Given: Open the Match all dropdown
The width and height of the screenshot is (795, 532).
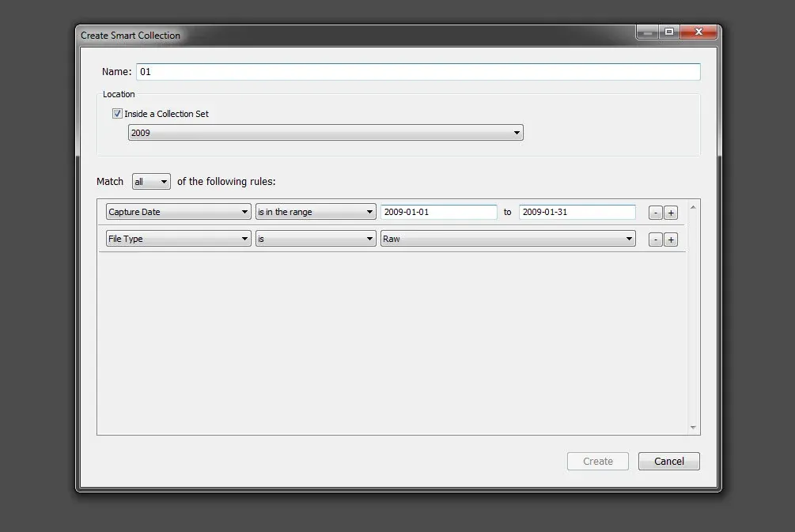Looking at the screenshot, I should click(151, 182).
